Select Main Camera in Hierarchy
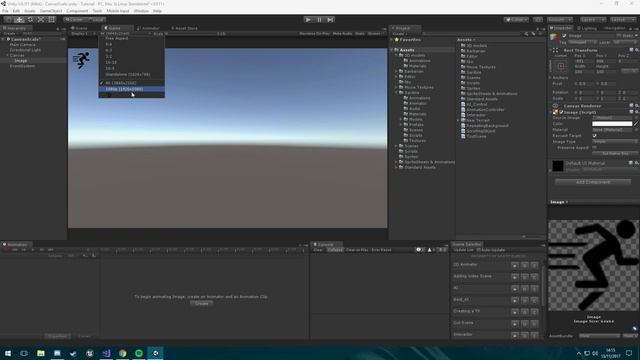 pos(22,44)
